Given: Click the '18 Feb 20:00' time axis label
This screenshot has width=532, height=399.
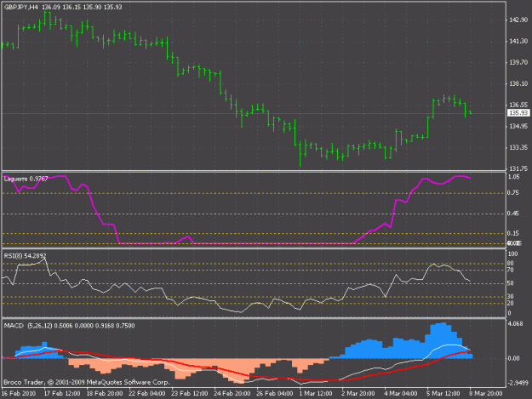Looking at the screenshot, I should 104,394.
